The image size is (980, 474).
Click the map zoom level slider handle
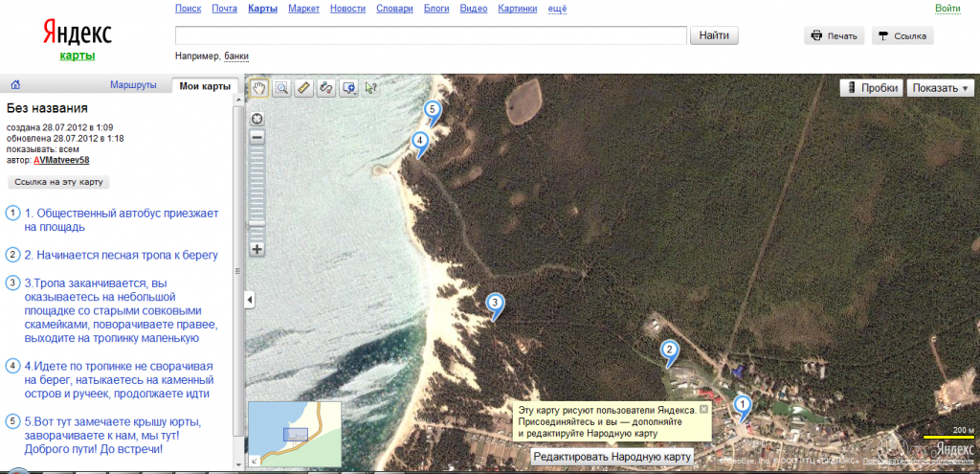coord(256,223)
